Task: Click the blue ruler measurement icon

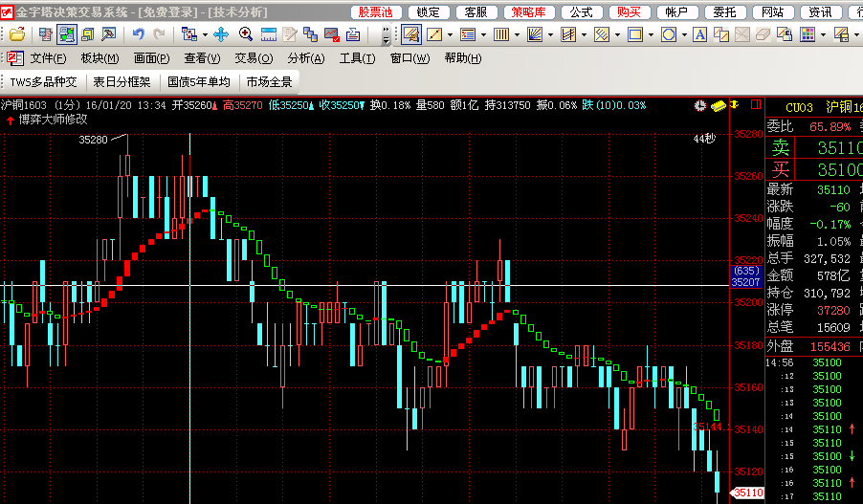Action: click(x=269, y=34)
